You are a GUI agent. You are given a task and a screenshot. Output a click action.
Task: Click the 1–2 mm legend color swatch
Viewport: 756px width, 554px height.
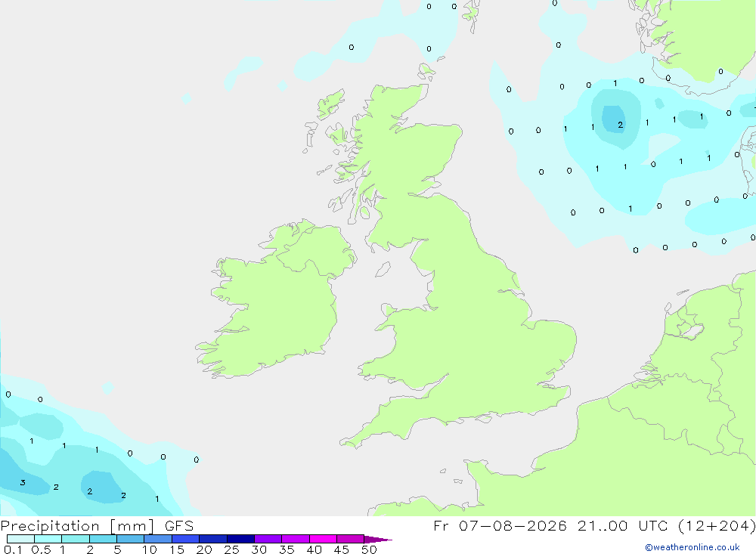(75, 539)
